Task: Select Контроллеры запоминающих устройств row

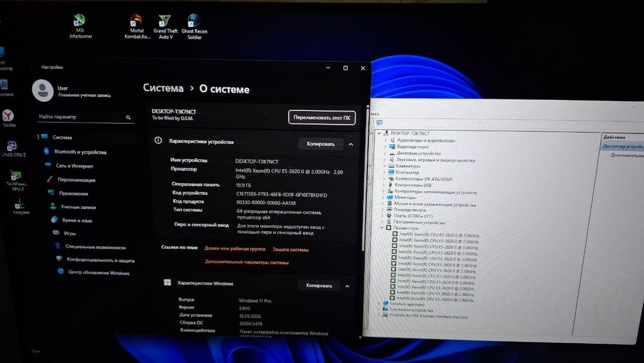Action: [431, 192]
